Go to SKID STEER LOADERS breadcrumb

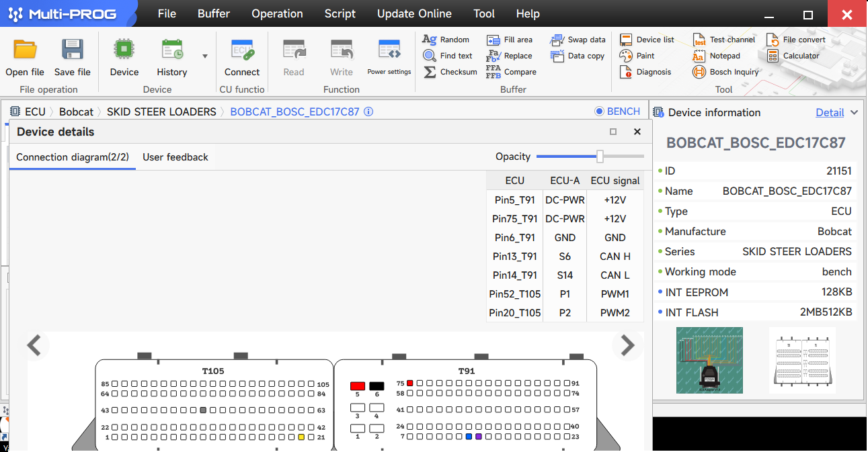pyautogui.click(x=161, y=112)
